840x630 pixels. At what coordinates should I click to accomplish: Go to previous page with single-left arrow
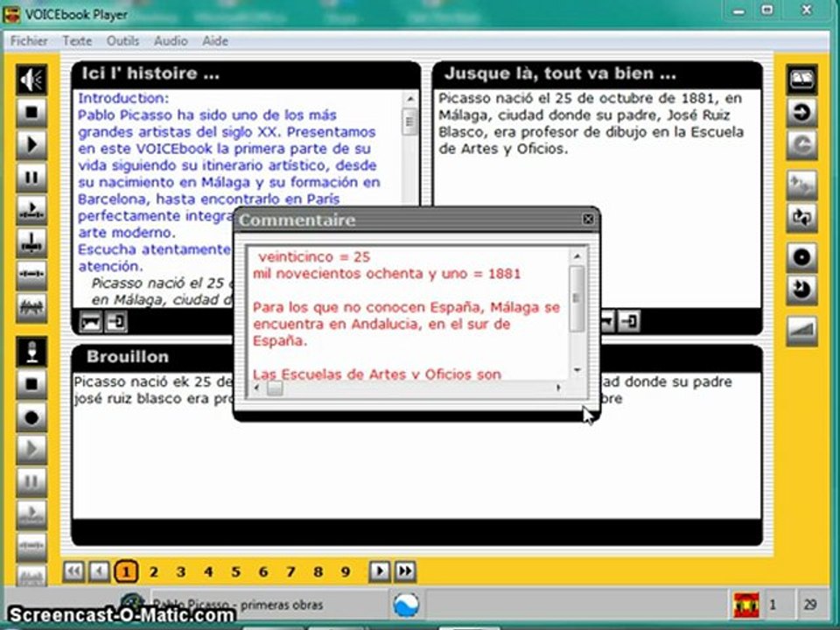99,571
